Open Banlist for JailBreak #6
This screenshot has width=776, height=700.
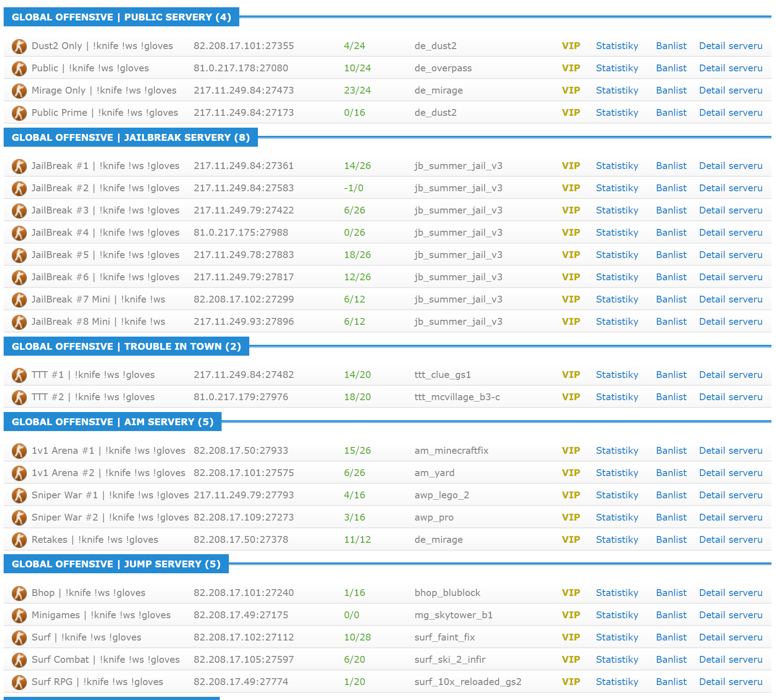click(671, 277)
